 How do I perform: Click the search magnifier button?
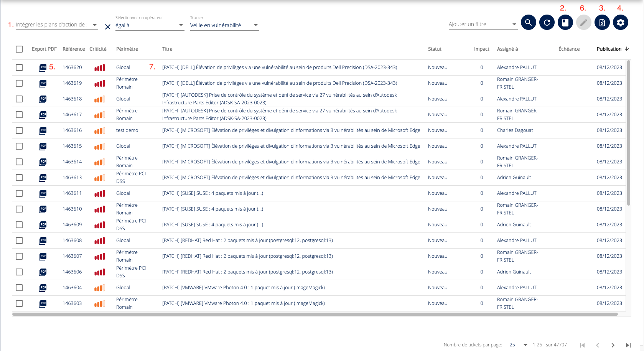click(x=528, y=23)
